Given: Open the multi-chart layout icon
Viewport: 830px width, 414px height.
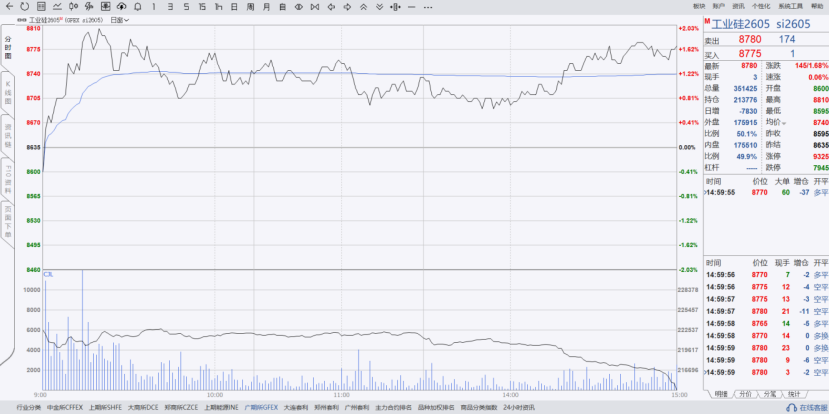Looking at the screenshot, I should (105, 7).
